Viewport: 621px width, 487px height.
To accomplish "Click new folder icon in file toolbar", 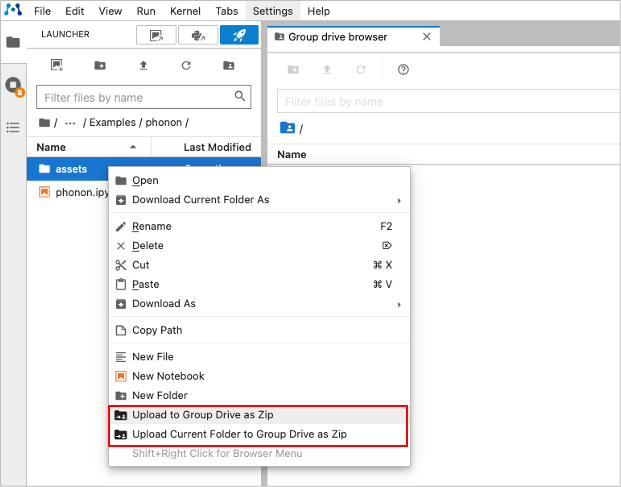I will click(x=100, y=66).
